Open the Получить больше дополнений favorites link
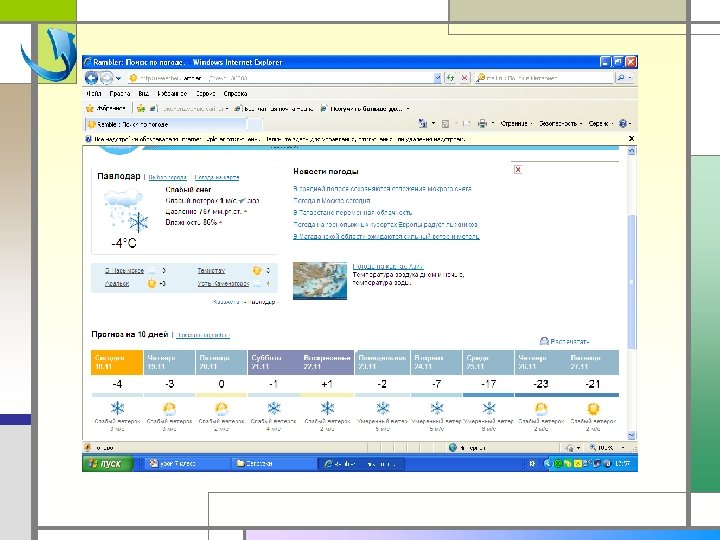Image resolution: width=720 pixels, height=540 pixels. pyautogui.click(x=362, y=109)
